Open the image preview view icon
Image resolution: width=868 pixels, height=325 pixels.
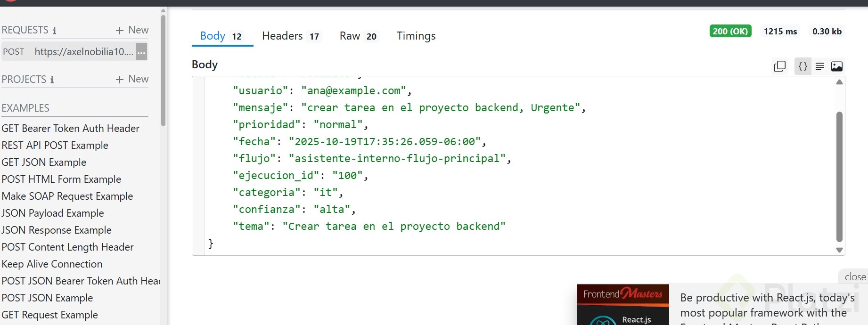pyautogui.click(x=837, y=66)
